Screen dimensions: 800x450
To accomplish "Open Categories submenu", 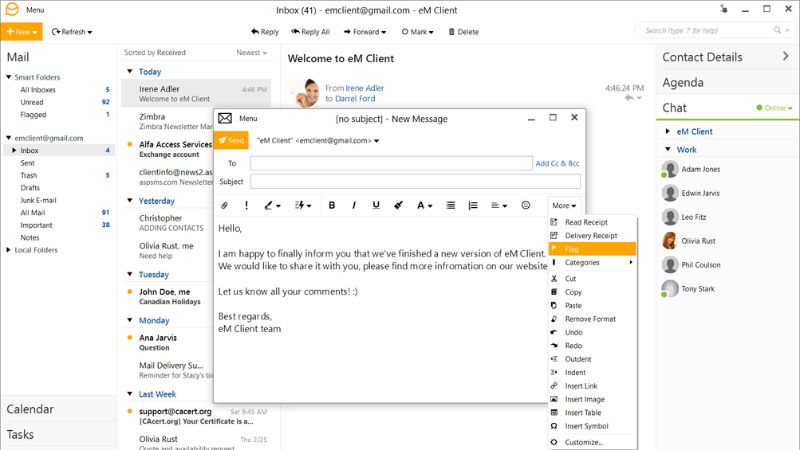I will (592, 262).
